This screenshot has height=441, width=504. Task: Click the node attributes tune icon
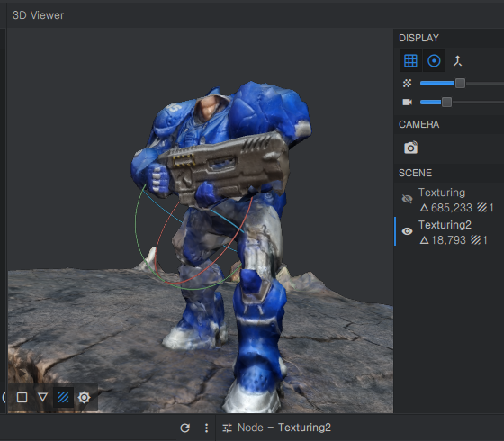[x=227, y=427]
